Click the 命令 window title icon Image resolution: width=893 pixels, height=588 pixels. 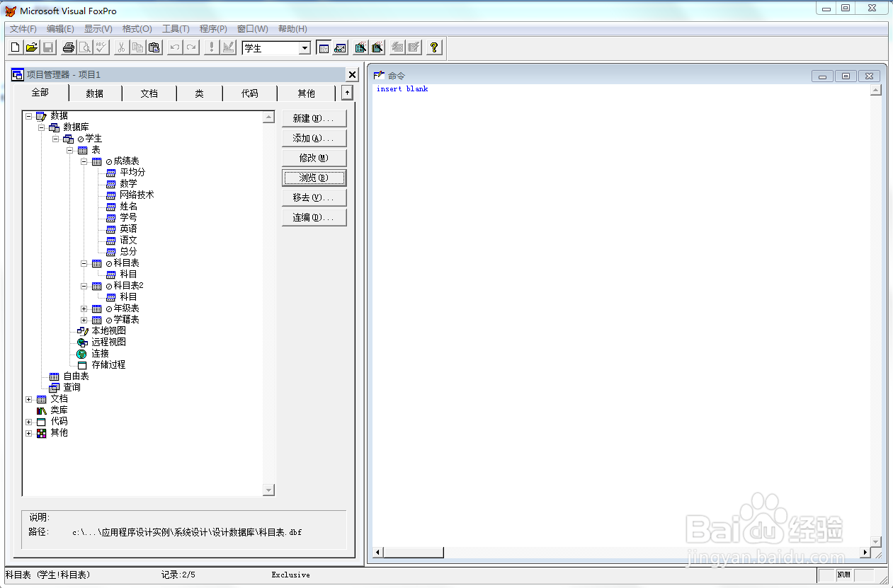click(x=379, y=75)
